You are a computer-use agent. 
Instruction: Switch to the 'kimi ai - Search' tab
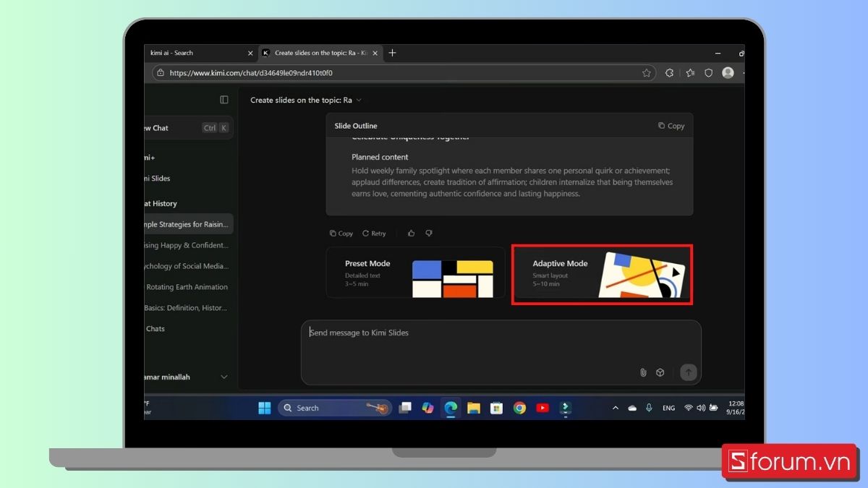click(200, 53)
